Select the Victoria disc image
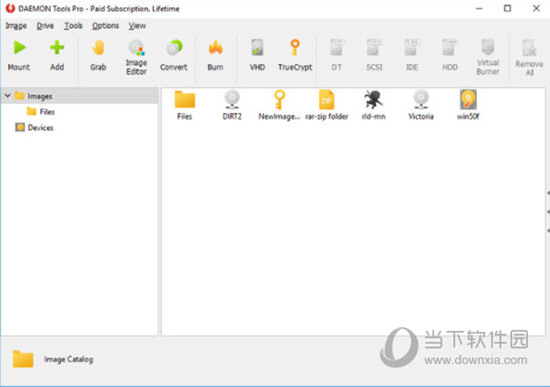 click(x=421, y=106)
